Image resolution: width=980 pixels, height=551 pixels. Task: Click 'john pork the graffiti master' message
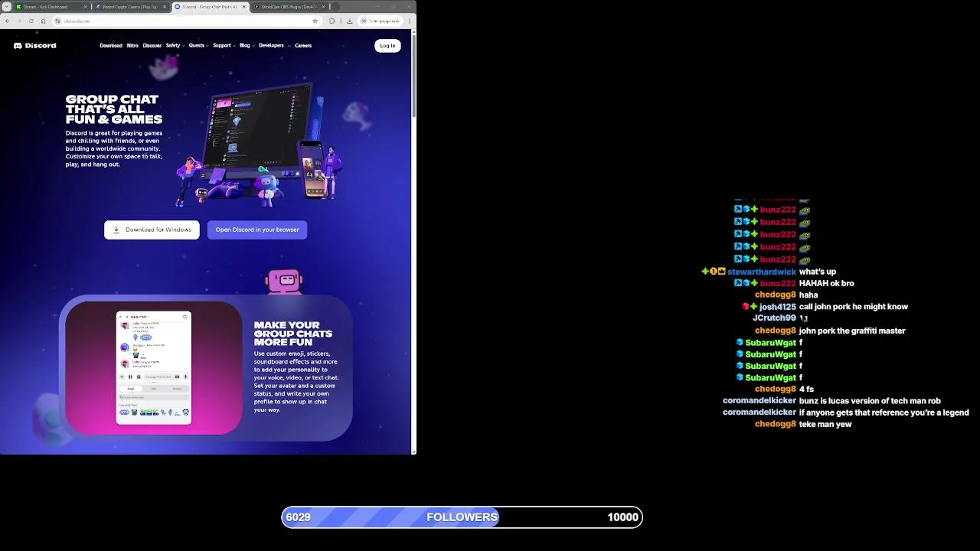coord(852,331)
